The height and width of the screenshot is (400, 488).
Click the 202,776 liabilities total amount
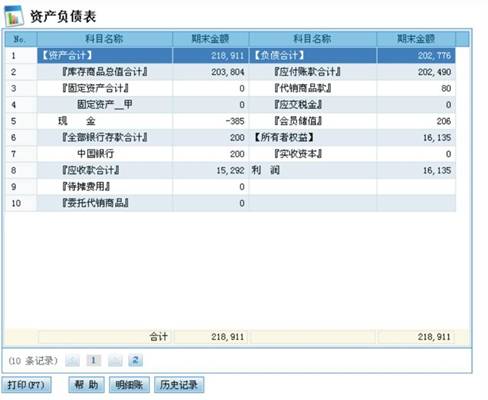(435, 55)
